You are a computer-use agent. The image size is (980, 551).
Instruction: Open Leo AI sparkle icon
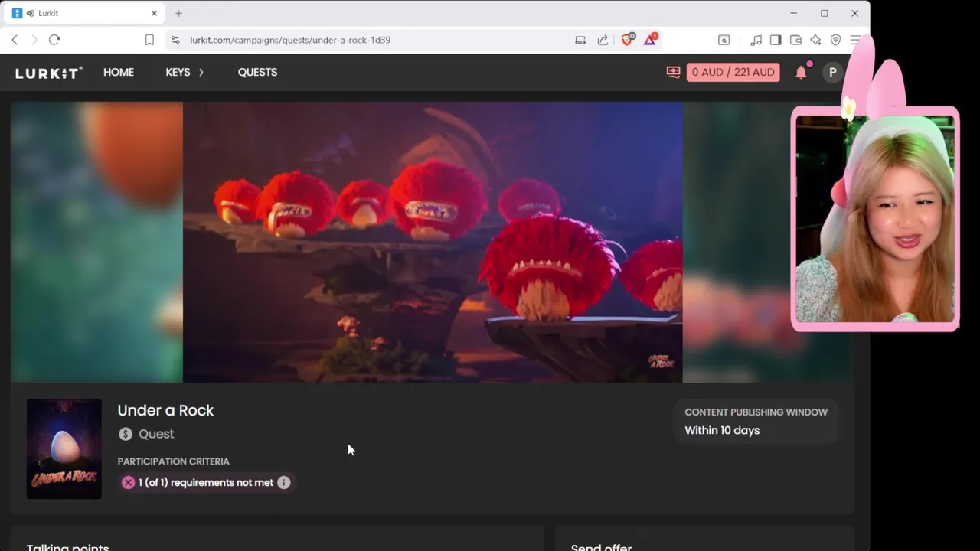[x=815, y=40]
